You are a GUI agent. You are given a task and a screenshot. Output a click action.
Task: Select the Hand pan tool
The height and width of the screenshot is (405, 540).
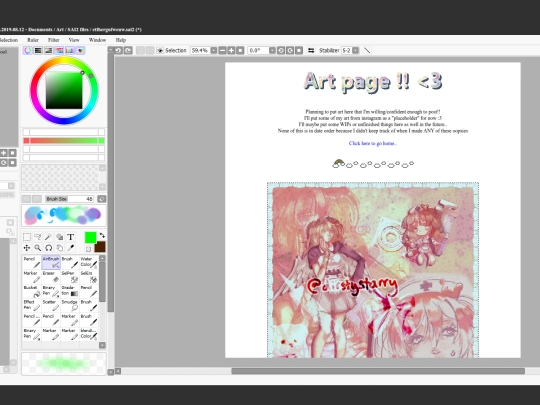(x=59, y=248)
